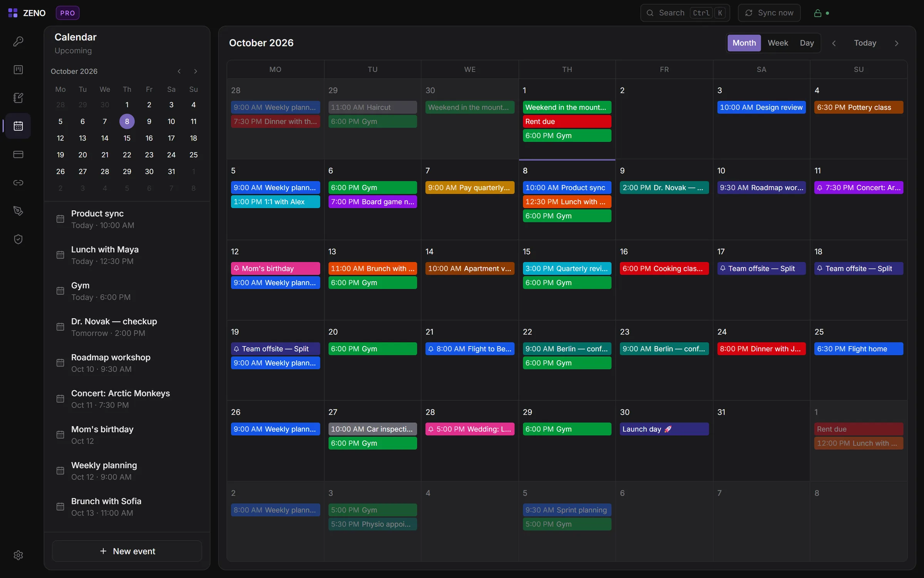Open the chain link icon in sidebar

[x=18, y=183]
